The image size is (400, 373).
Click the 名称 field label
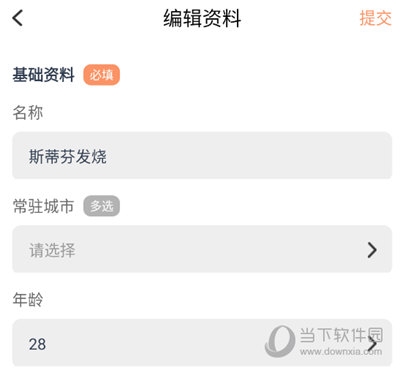[x=28, y=113]
